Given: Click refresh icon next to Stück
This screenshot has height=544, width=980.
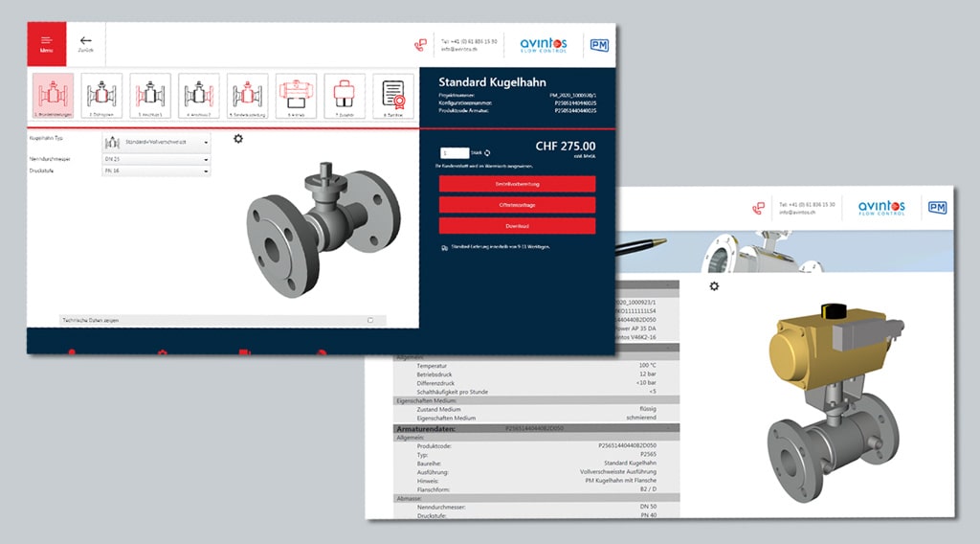Looking at the screenshot, I should (487, 153).
